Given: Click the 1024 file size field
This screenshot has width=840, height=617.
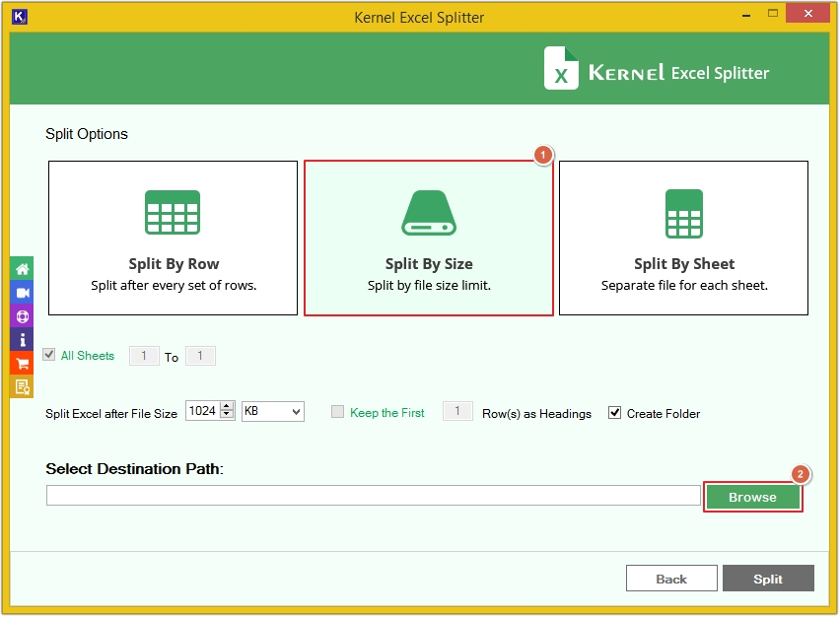Looking at the screenshot, I should click(203, 411).
